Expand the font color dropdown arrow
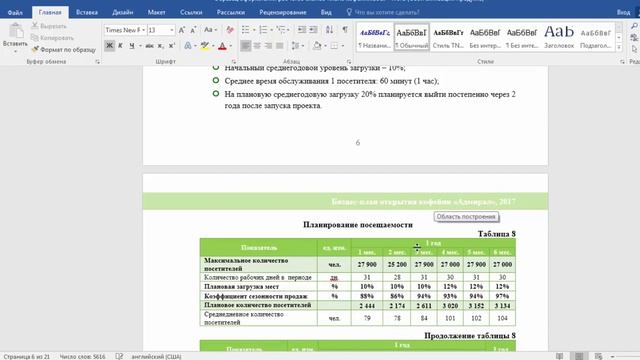This screenshot has width=640, height=360. 231,46
